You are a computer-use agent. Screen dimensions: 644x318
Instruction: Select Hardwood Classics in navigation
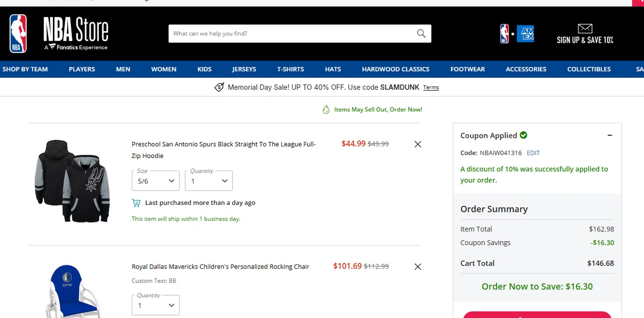395,69
